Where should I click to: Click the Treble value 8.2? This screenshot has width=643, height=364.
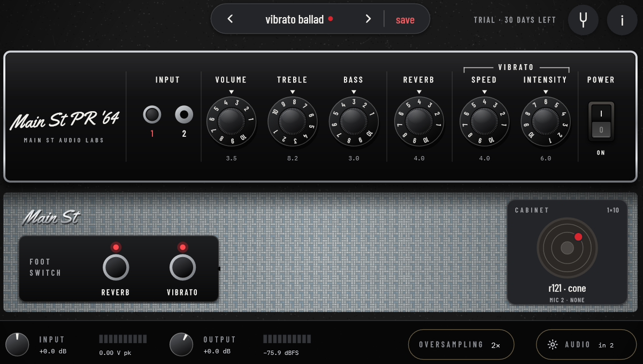point(292,159)
